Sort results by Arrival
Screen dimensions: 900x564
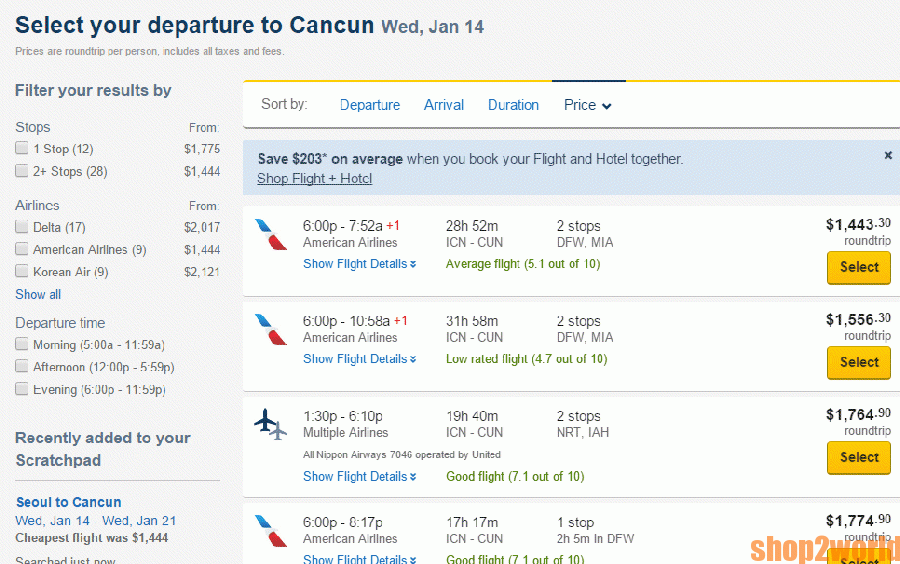[443, 105]
